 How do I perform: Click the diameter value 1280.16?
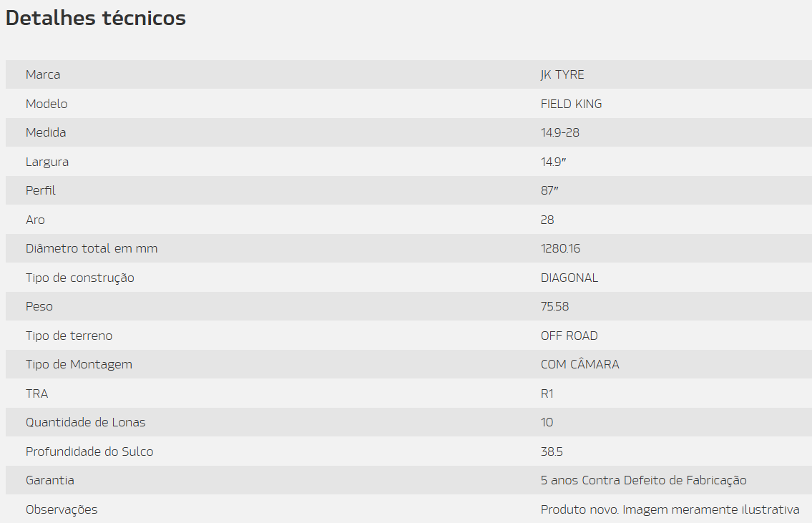[x=560, y=248]
